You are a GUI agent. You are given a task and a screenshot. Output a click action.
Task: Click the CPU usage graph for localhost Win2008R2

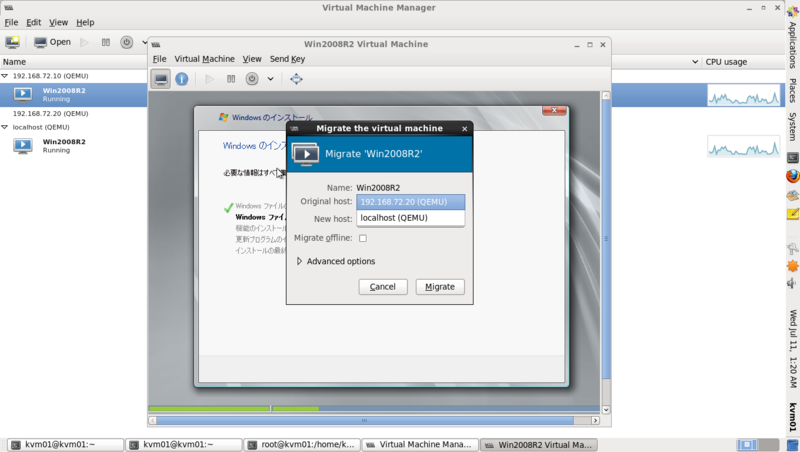tap(744, 146)
